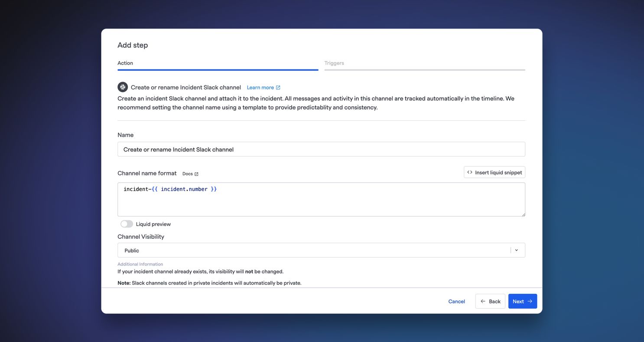Screen dimensions: 644x342
Task: Click the Slack logo icon
Action: click(x=123, y=87)
